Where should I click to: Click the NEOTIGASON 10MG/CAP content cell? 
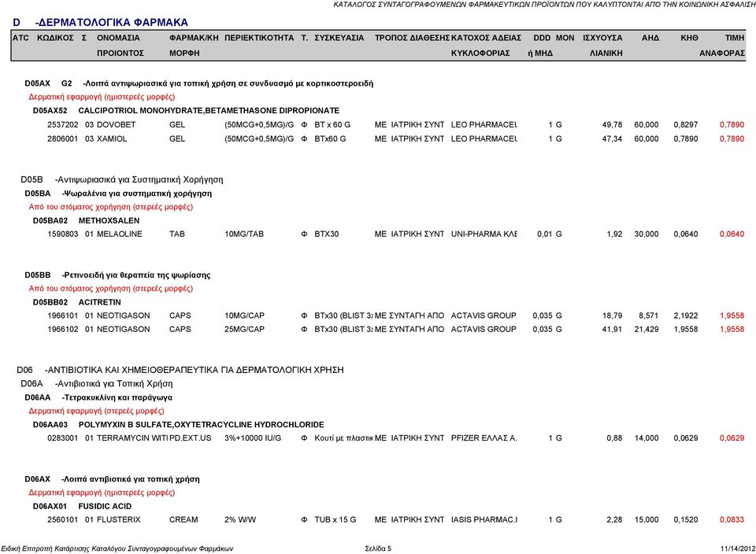click(x=244, y=316)
